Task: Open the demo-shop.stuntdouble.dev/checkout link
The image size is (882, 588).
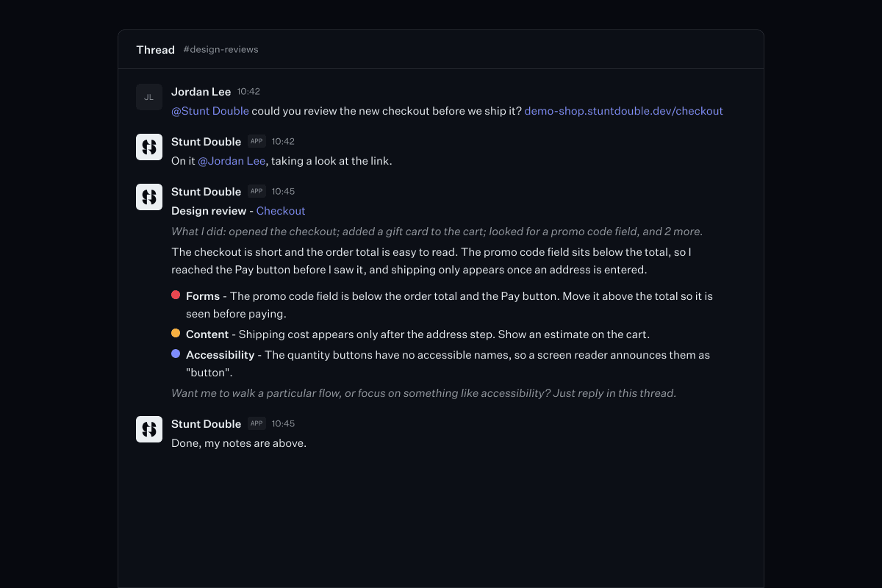Action: [x=623, y=111]
